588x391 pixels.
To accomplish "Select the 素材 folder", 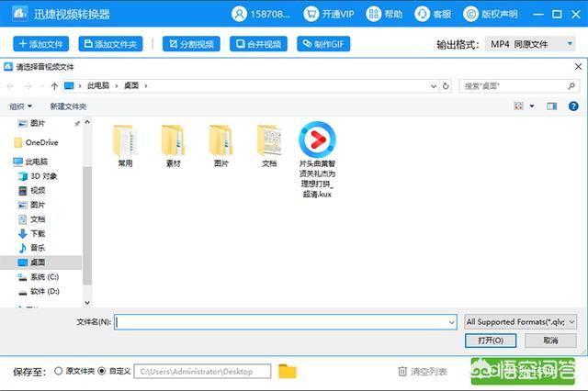I will tap(174, 146).
